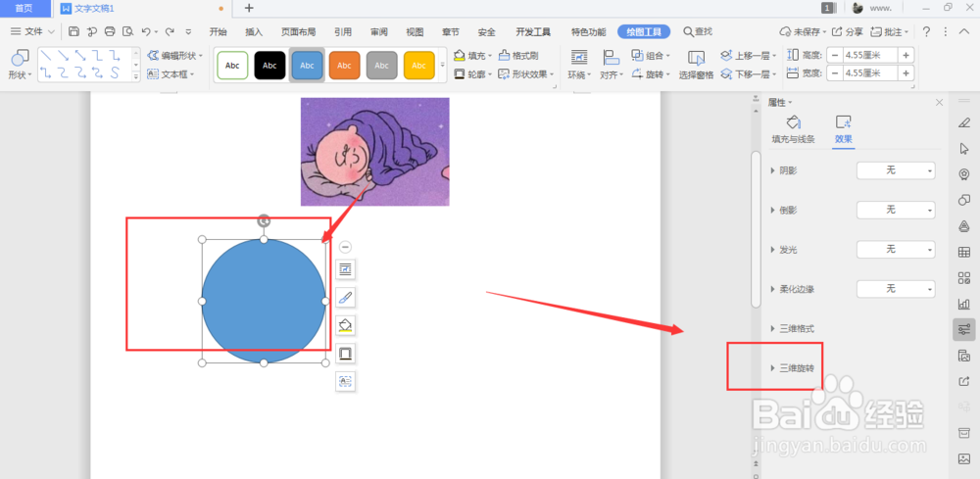Viewport: 980px width, 479px height.
Task: Click the floating brush style icon beside circle
Action: tap(345, 297)
